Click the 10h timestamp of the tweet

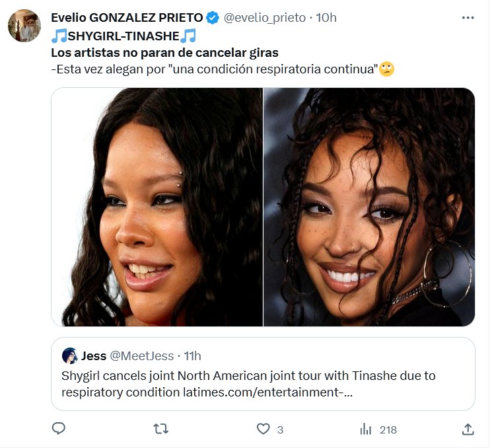[x=326, y=18]
